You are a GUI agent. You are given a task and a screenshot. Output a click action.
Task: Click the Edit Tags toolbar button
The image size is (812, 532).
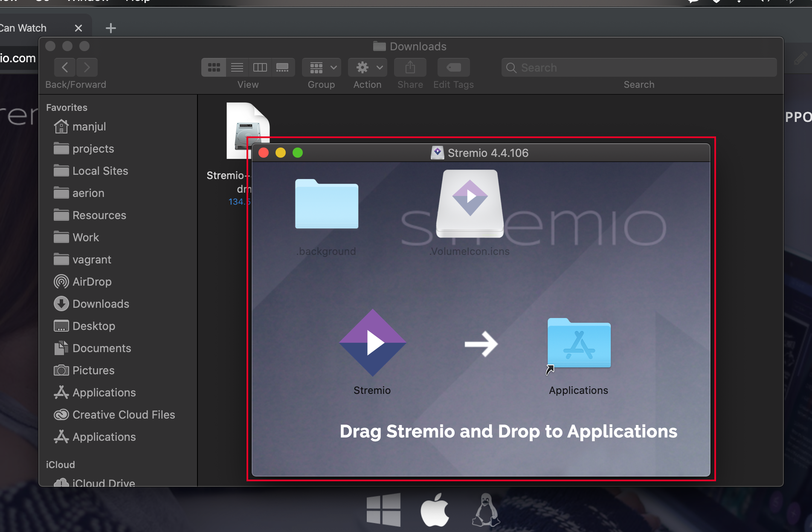click(454, 67)
